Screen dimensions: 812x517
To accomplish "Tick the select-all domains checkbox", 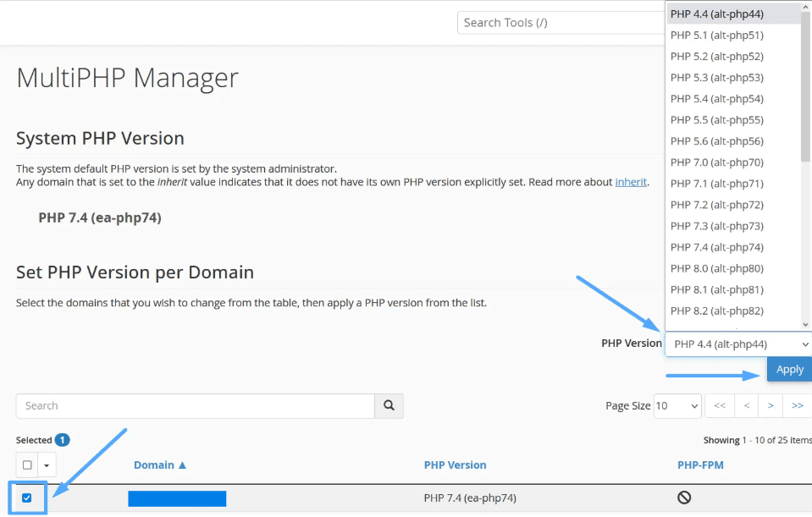I will click(x=27, y=465).
